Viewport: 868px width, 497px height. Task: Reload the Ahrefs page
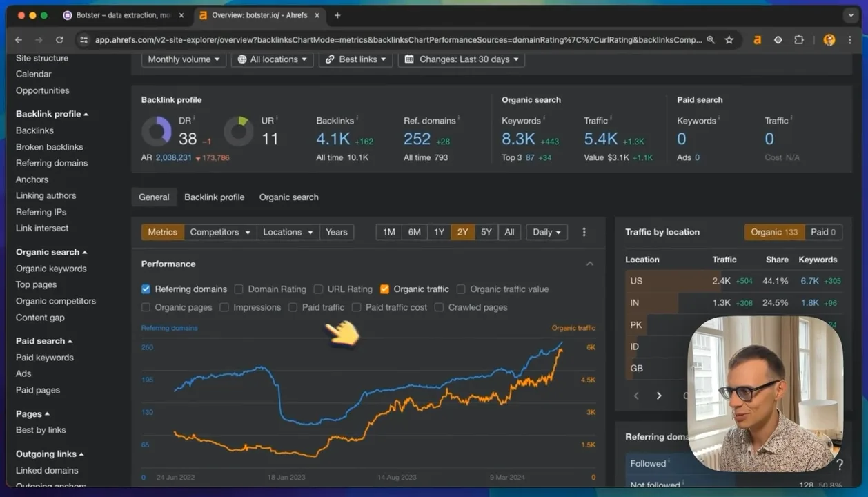click(59, 40)
